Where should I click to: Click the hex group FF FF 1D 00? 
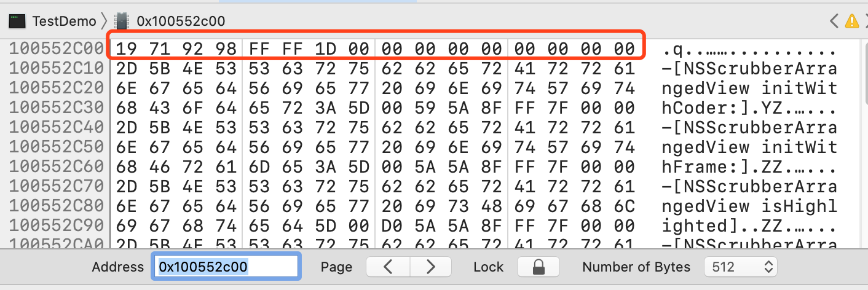coord(309,49)
